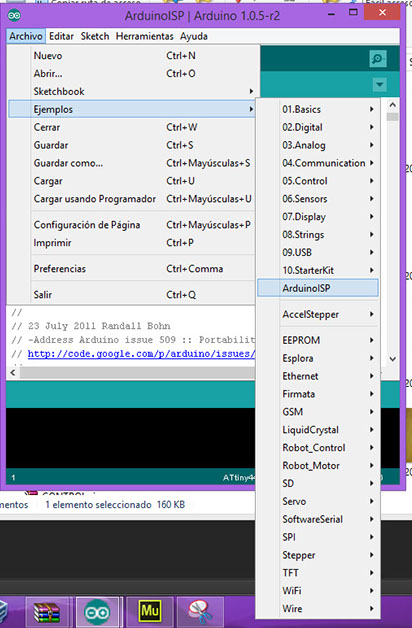Click the editor scroll up arrow
The image size is (412, 628).
pos(393,105)
